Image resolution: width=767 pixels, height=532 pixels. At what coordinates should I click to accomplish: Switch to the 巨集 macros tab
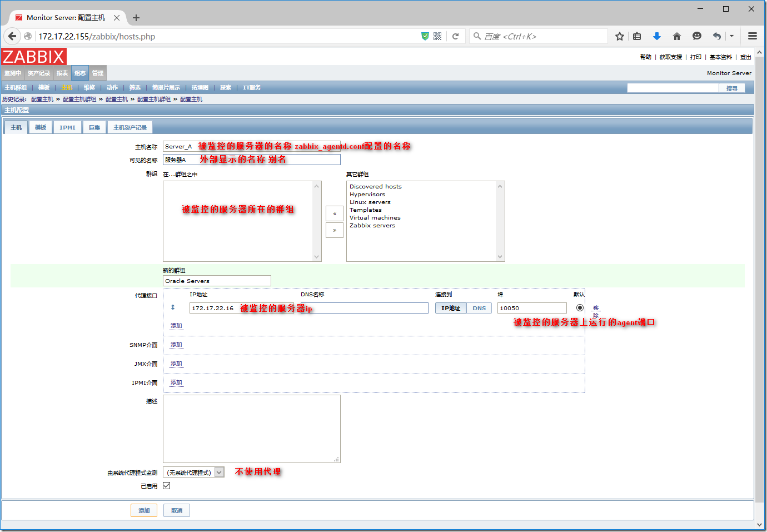coord(94,127)
